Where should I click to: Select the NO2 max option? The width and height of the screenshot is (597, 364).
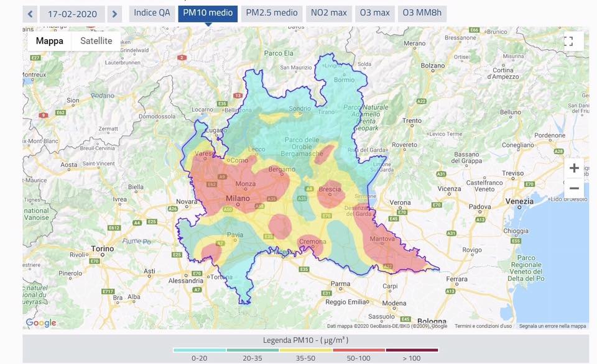coord(328,12)
